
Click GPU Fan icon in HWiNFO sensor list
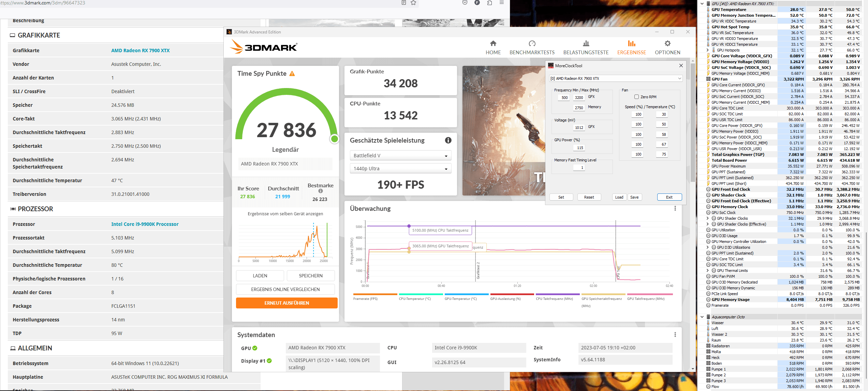(x=708, y=79)
